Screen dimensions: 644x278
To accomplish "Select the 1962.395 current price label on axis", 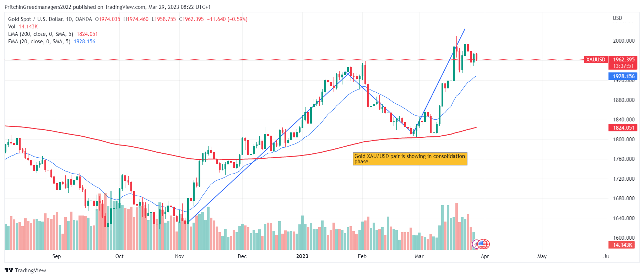I will pyautogui.click(x=624, y=60).
